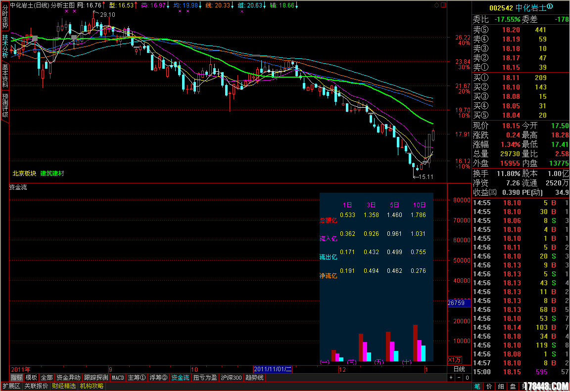Select the 盘 view icon
Screen dimensions: 570x392
(x=513, y=386)
